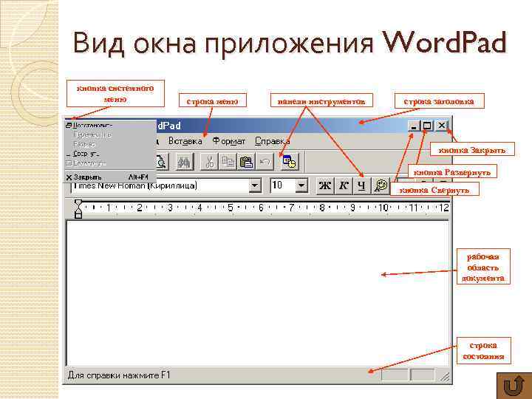Expand the font size 10 dropdown arrow

[301, 185]
